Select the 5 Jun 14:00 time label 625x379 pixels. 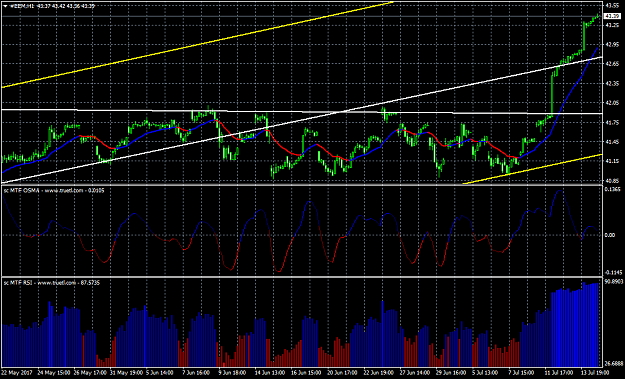tap(159, 373)
